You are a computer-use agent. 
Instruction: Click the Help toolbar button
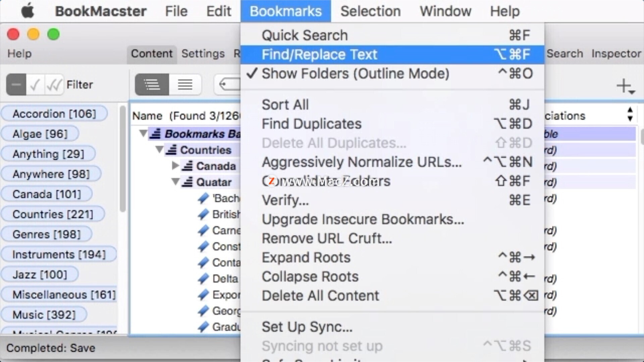pos(19,54)
